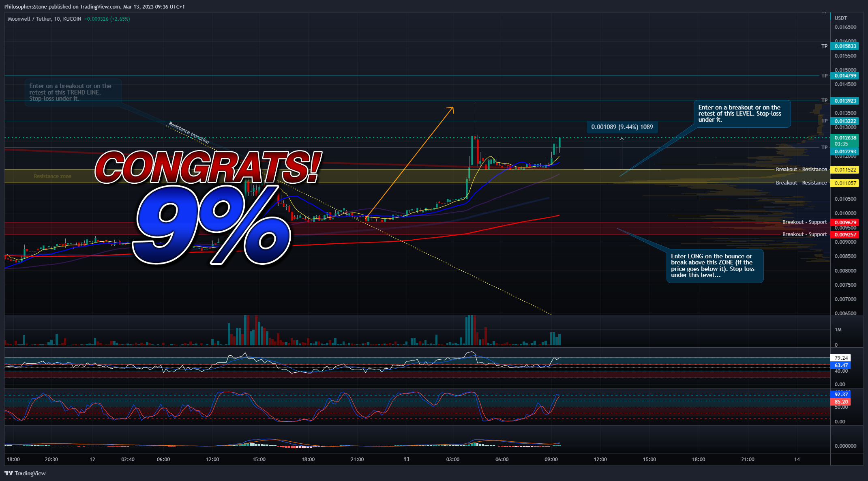868x481 pixels.
Task: Click the 03:00 time axis label
Action: [453, 460]
